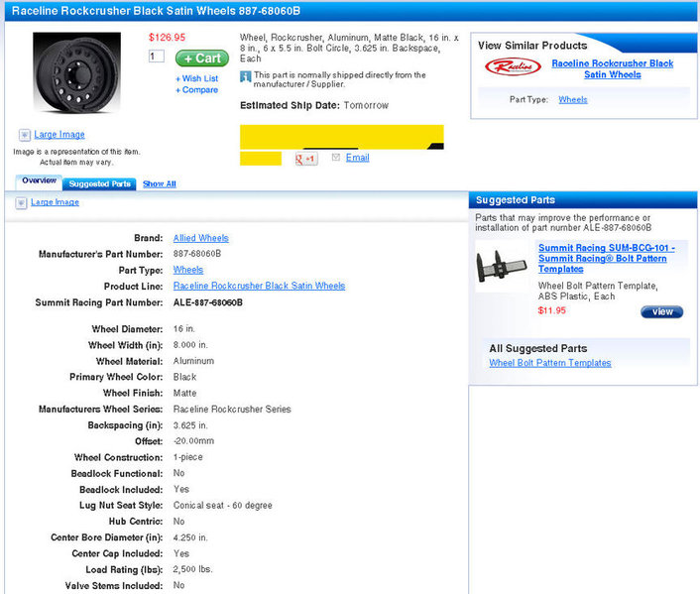The height and width of the screenshot is (594, 700).
Task: Open the Raceline wheel product thumbnail
Action: click(76, 72)
